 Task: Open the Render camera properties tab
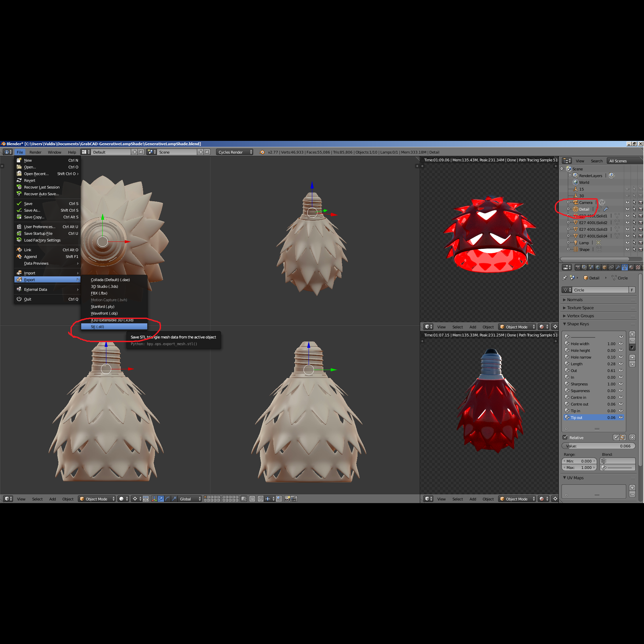578,267
